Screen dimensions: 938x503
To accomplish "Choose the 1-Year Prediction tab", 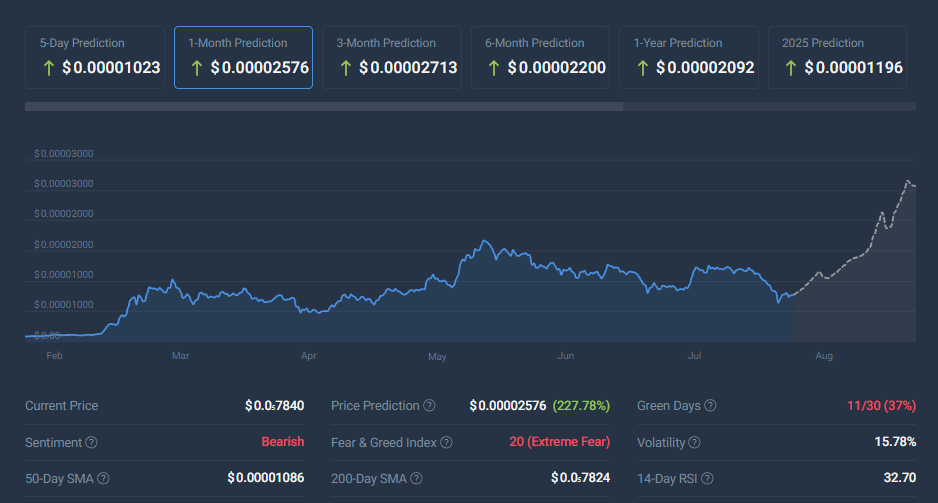I will (689, 57).
